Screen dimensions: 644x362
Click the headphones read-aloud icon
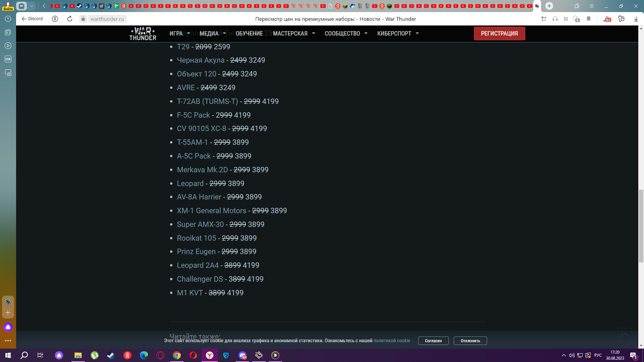[555, 19]
